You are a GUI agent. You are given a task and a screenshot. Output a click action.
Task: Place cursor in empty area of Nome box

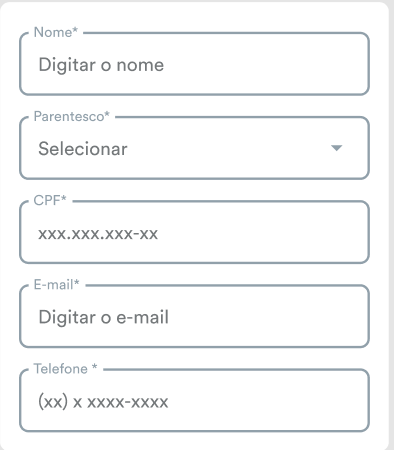(267, 65)
